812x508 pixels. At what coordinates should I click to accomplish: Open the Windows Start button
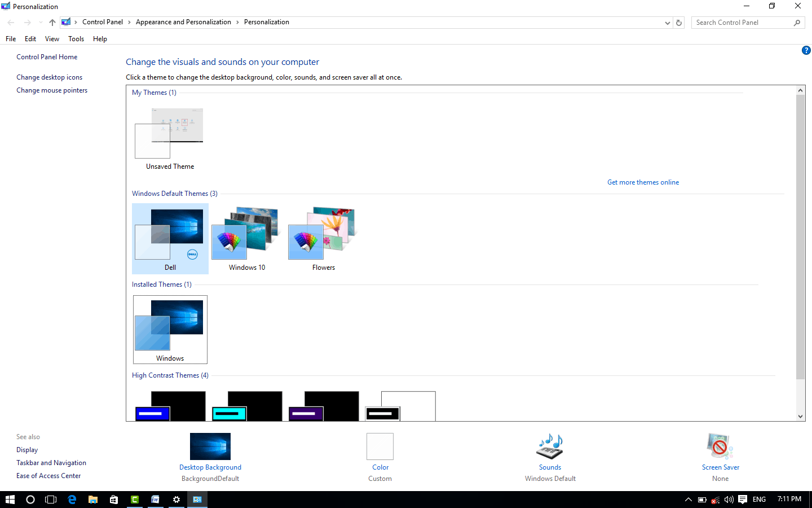click(10, 500)
